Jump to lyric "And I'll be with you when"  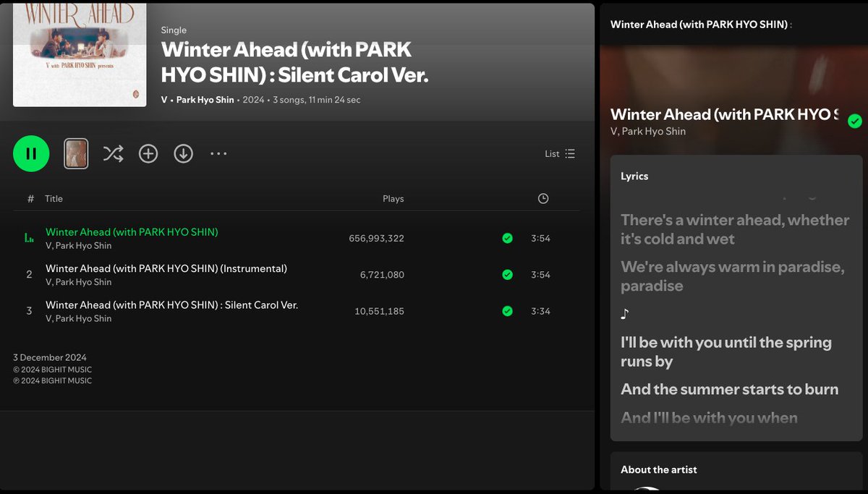(x=709, y=417)
